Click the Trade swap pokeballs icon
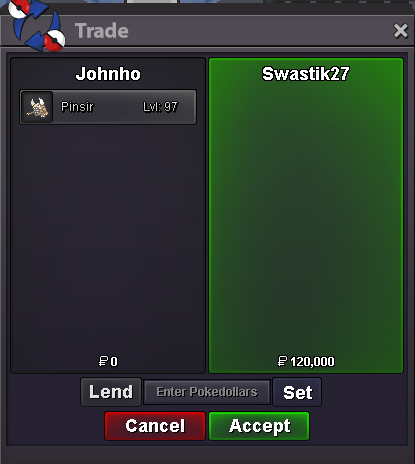 coord(36,26)
